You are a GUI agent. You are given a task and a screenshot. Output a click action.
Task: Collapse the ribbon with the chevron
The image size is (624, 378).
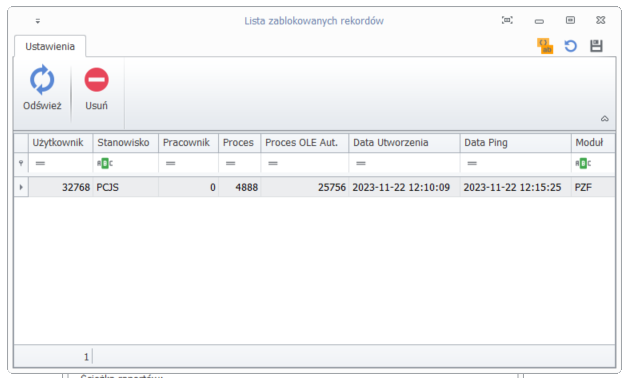click(604, 119)
